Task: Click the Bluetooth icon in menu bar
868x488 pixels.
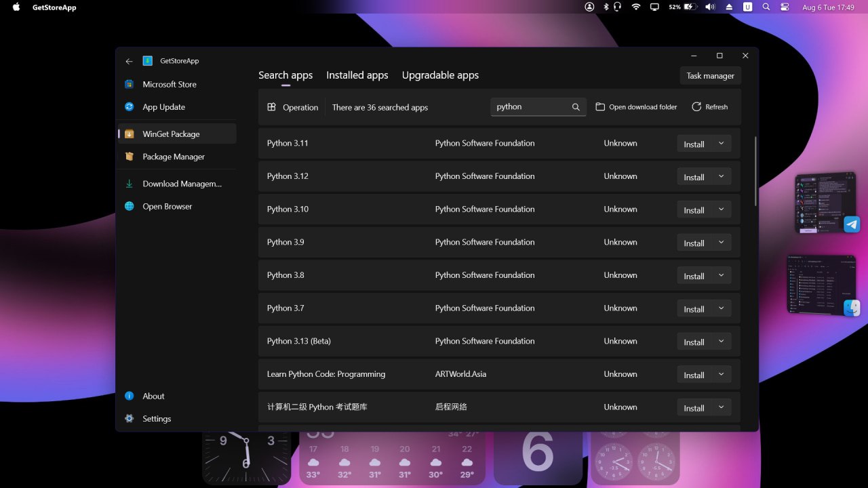Action: 606,7
